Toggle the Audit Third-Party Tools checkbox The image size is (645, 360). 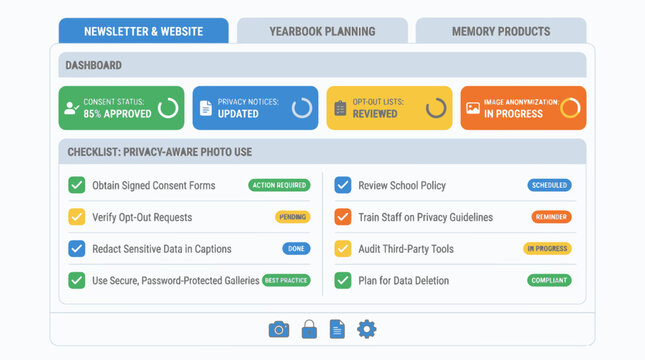[343, 249]
